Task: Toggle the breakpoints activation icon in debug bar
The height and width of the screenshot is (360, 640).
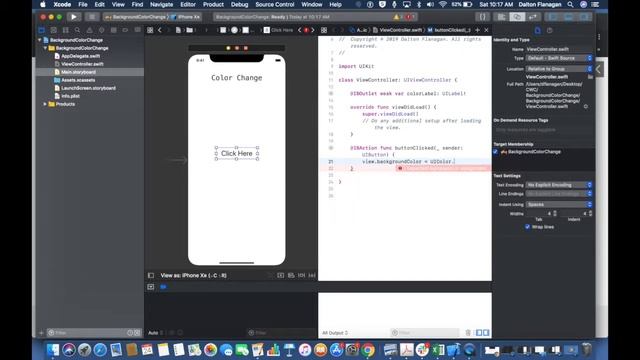Action: point(163,287)
